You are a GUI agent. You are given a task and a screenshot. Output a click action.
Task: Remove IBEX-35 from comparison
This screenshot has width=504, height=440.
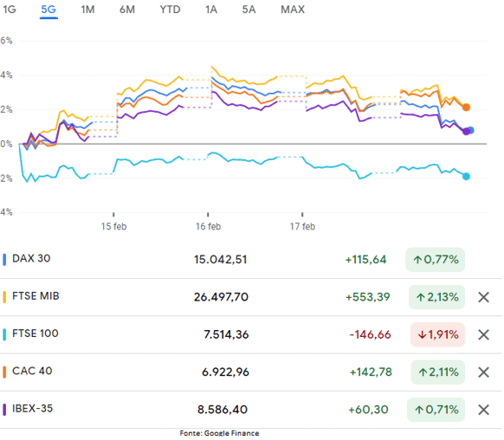[483, 410]
